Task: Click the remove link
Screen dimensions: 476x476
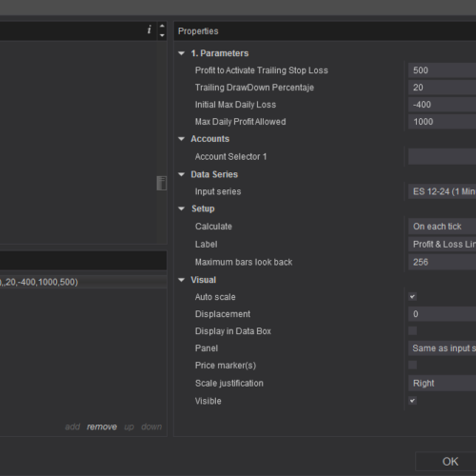Action: click(102, 426)
